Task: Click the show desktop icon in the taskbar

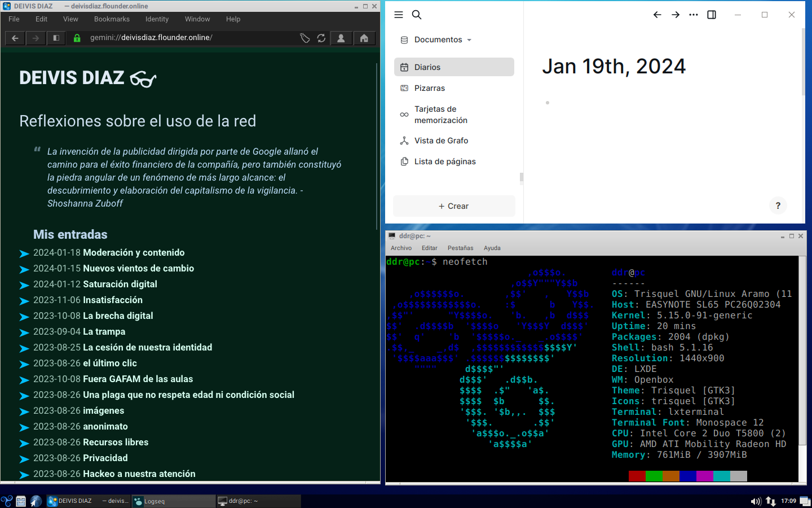Action: pyautogui.click(x=805, y=501)
